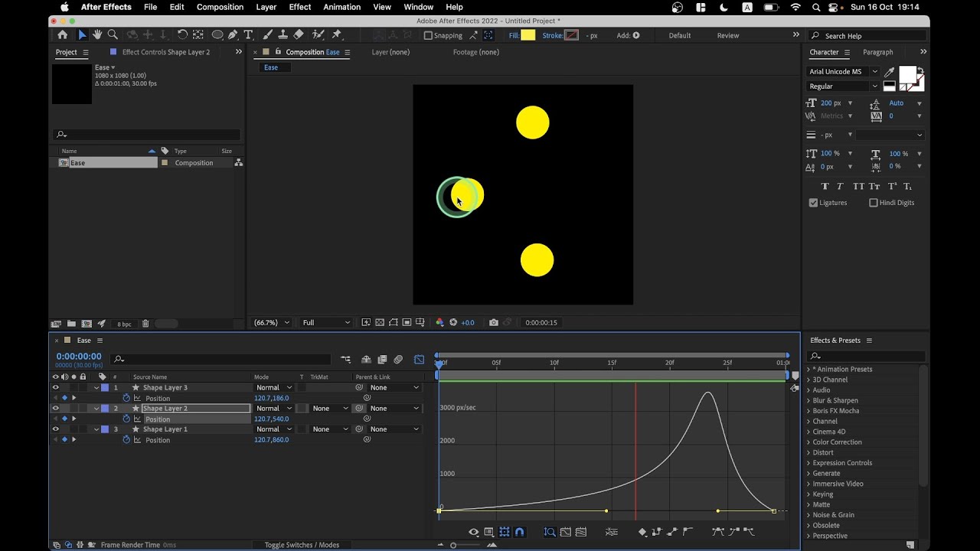Open the magnification ratio (66.7%) dropdown

point(272,323)
